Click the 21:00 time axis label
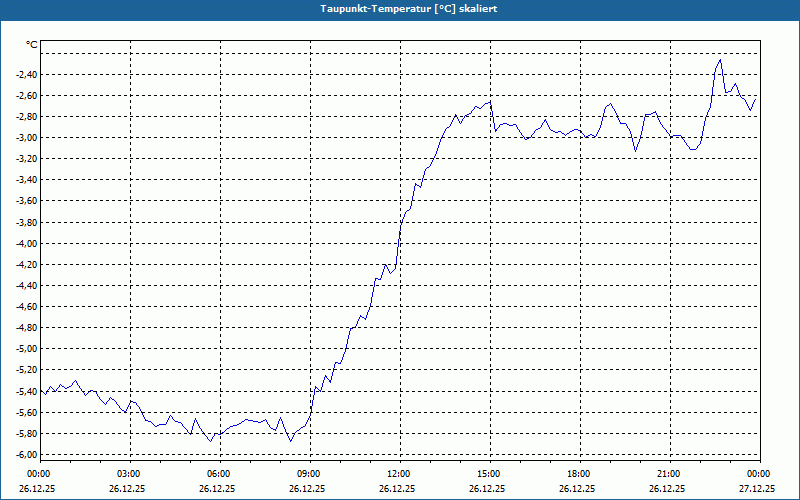This screenshot has height=500, width=800. (670, 474)
